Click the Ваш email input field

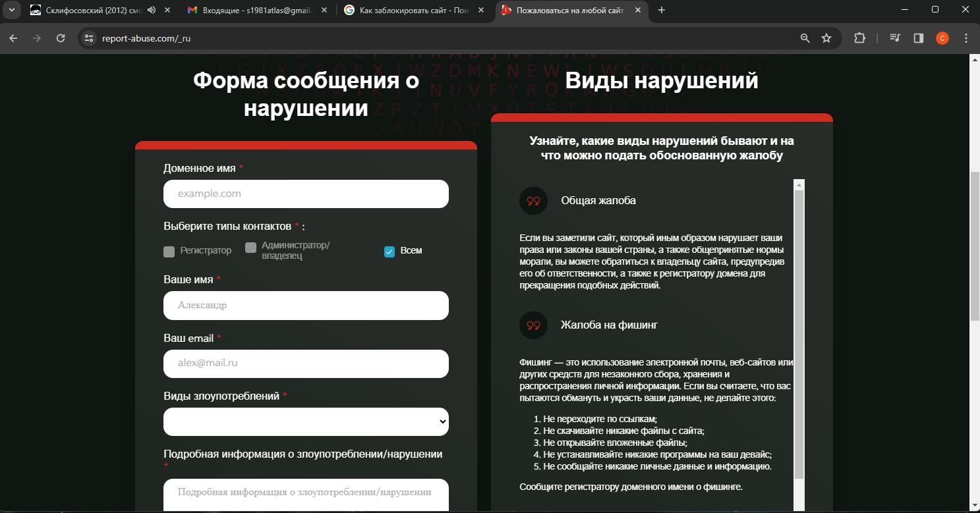pos(306,364)
